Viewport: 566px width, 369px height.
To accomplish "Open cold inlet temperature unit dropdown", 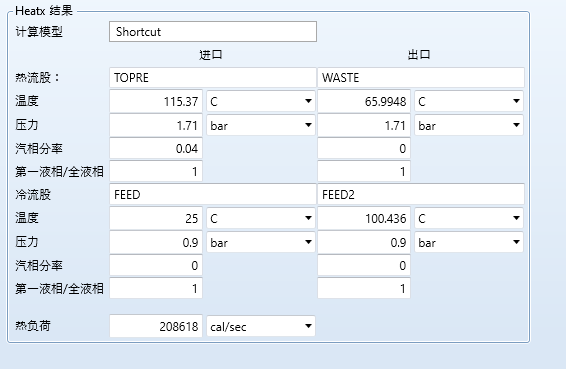I will (x=261, y=218).
